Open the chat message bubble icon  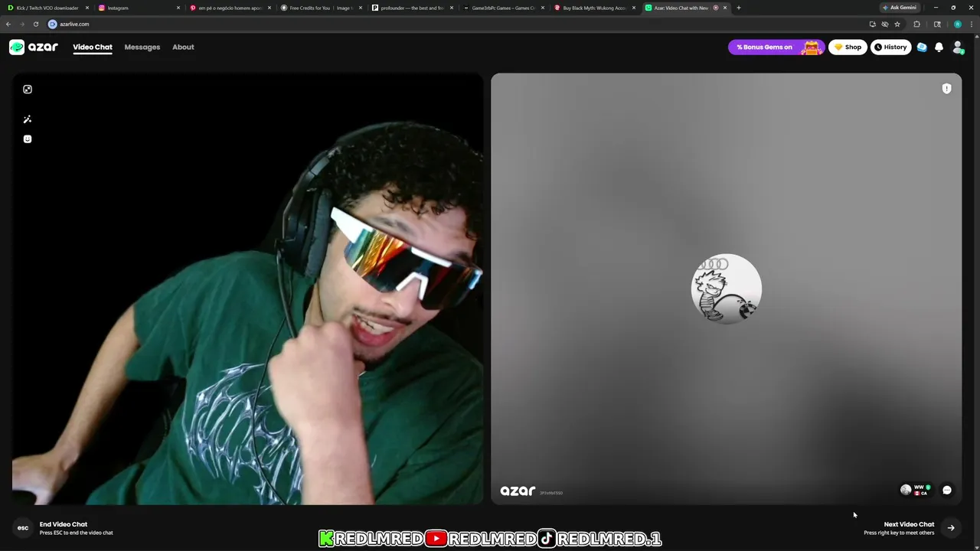[947, 490]
